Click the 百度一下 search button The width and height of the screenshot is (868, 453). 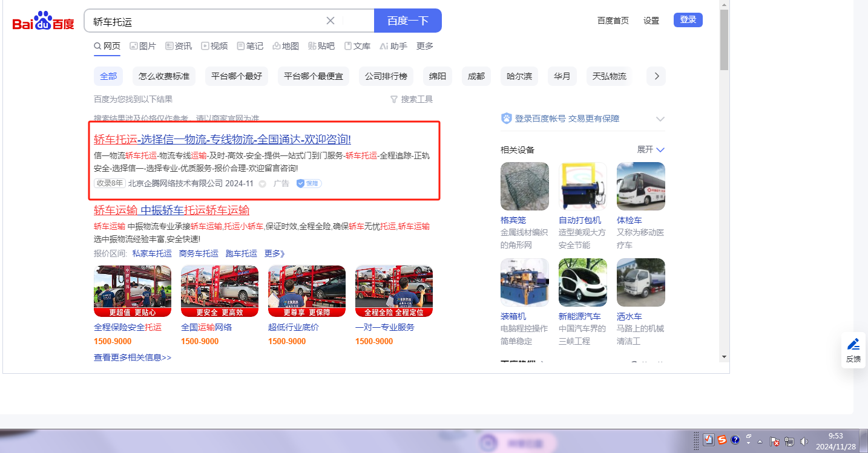[x=408, y=21]
